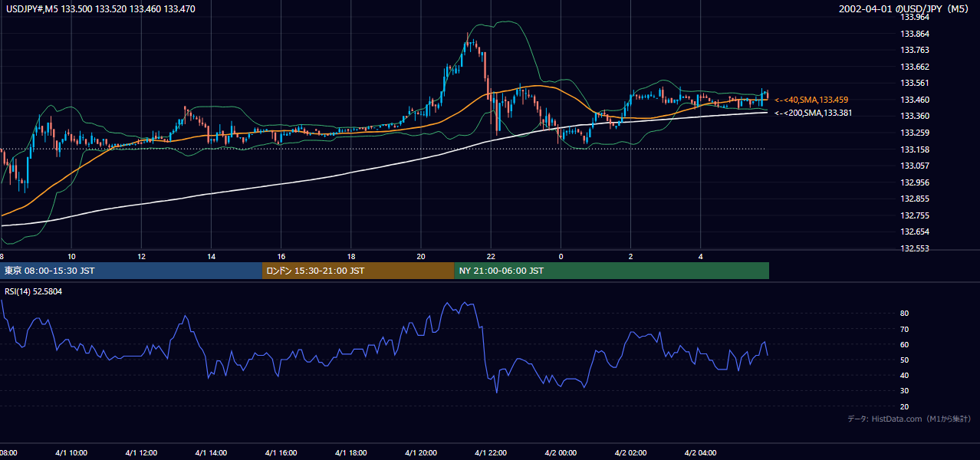Click RSI scale value 30

click(904, 391)
